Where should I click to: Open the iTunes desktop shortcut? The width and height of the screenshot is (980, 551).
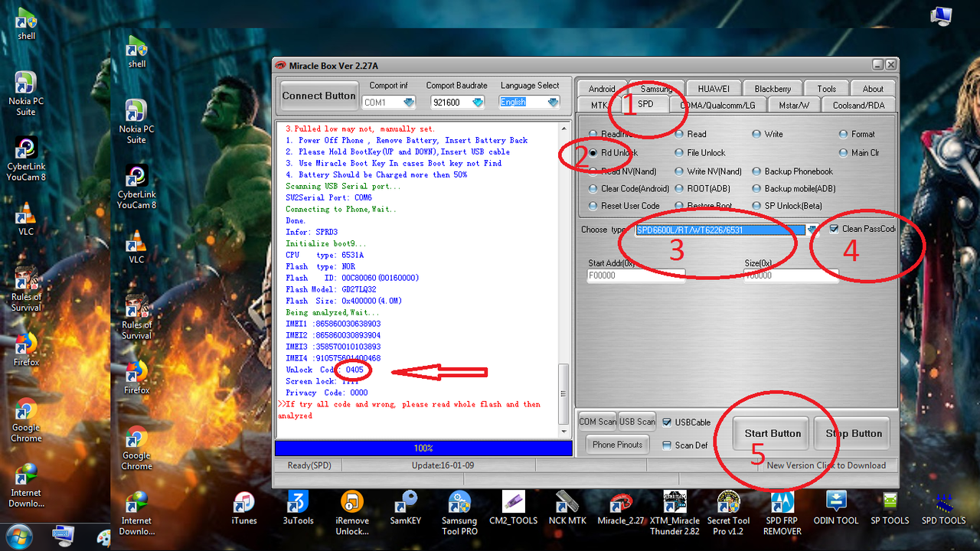point(243,508)
